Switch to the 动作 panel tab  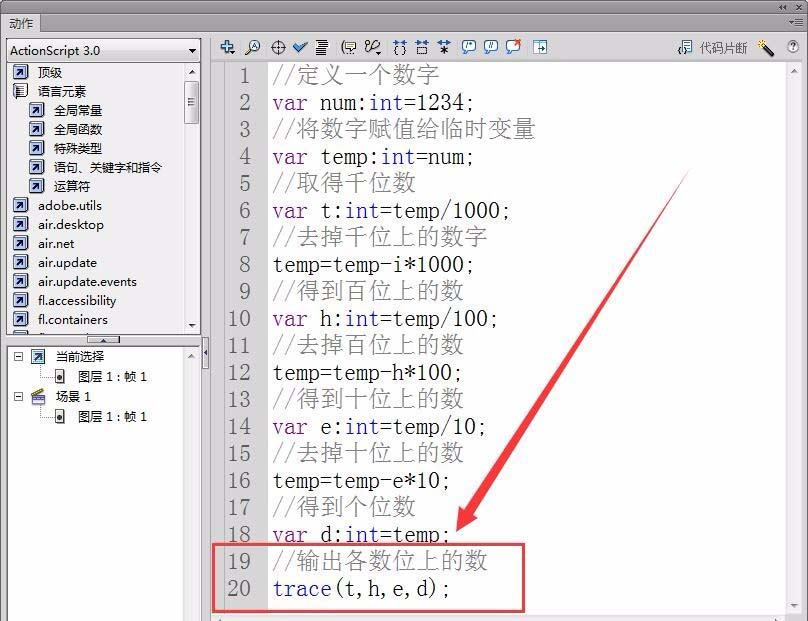point(21,23)
